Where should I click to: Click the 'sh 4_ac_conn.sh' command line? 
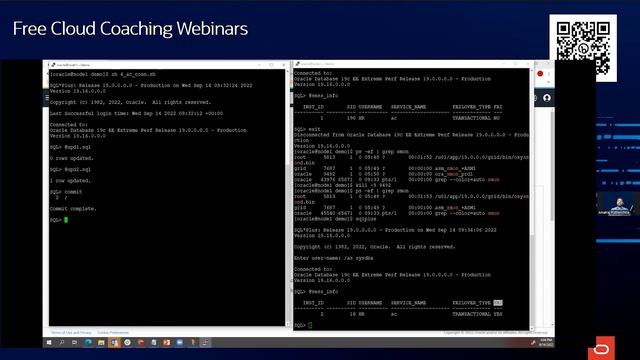click(102, 74)
